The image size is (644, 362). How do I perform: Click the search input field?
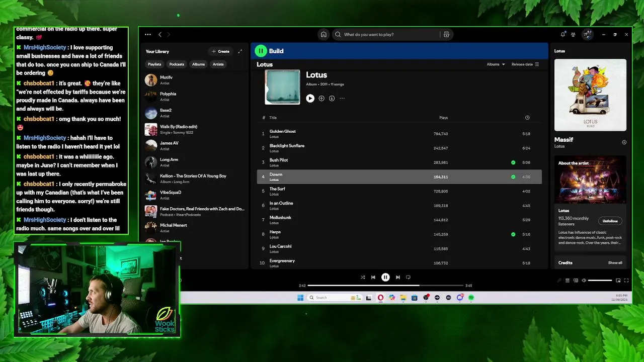coord(387,35)
